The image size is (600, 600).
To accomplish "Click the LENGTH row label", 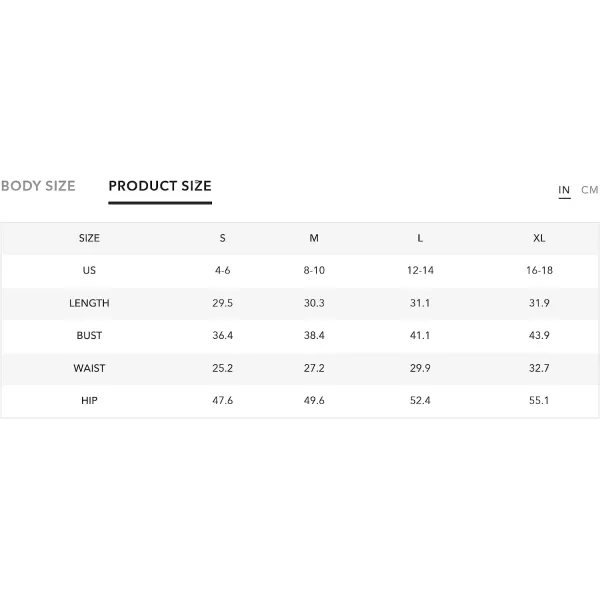I will 89,303.
